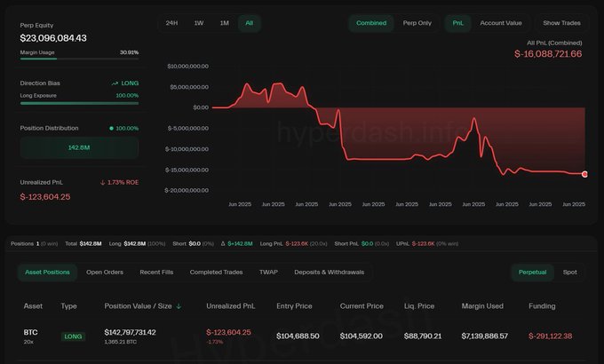Click the Short PnL $0.0 stat
The width and height of the screenshot is (604, 364).
[x=362, y=244]
